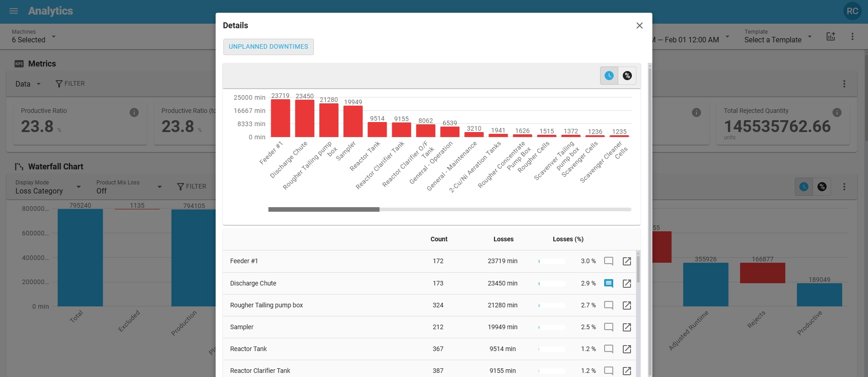The height and width of the screenshot is (377, 868).
Task: Switch Details chart to percentage view
Action: (627, 76)
